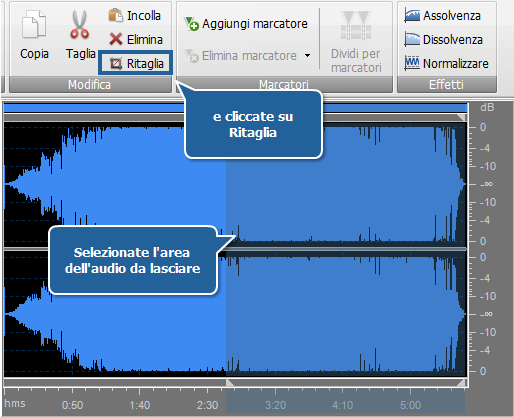Click the selection end triangle at top right
Viewport: 514px width, 417px height.
click(461, 117)
